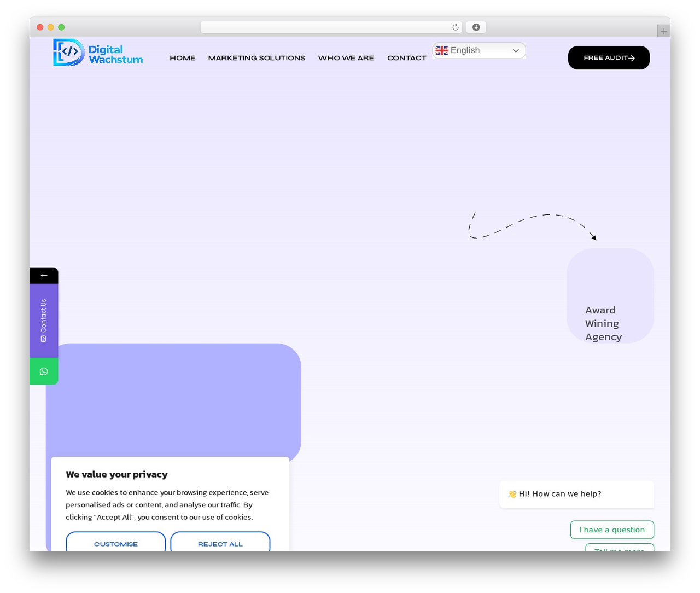Select Reject All cookies
Viewport: 700px width, 593px height.
pos(220,542)
